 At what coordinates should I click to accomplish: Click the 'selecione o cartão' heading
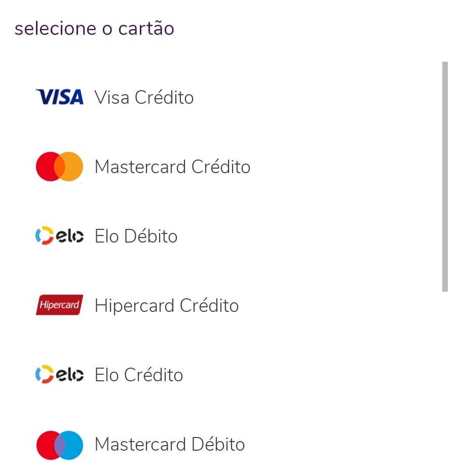point(94,28)
